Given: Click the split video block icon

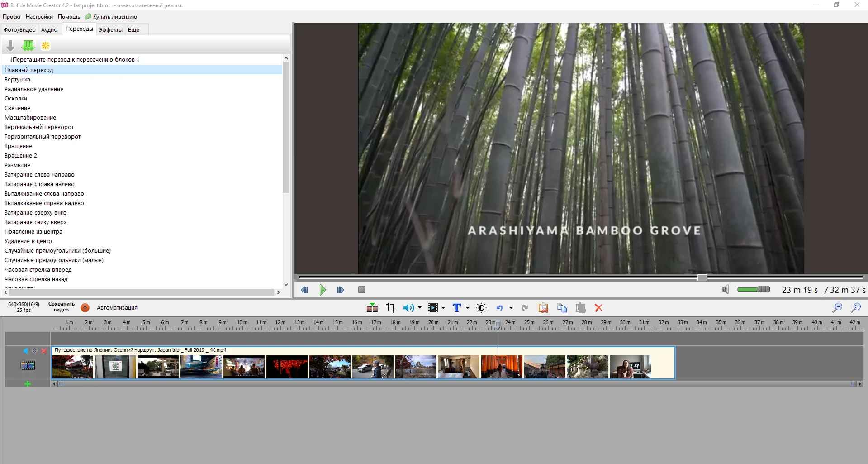Looking at the screenshot, I should click(x=372, y=308).
